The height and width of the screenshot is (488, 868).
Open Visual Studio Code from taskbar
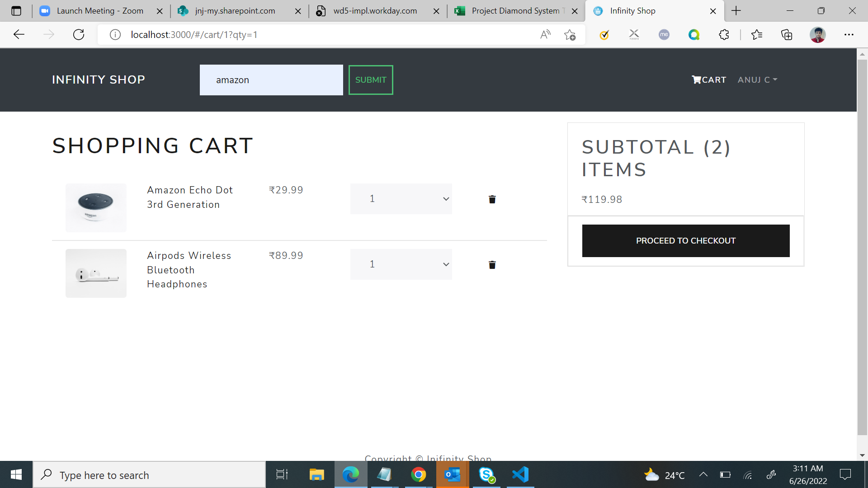(520, 474)
